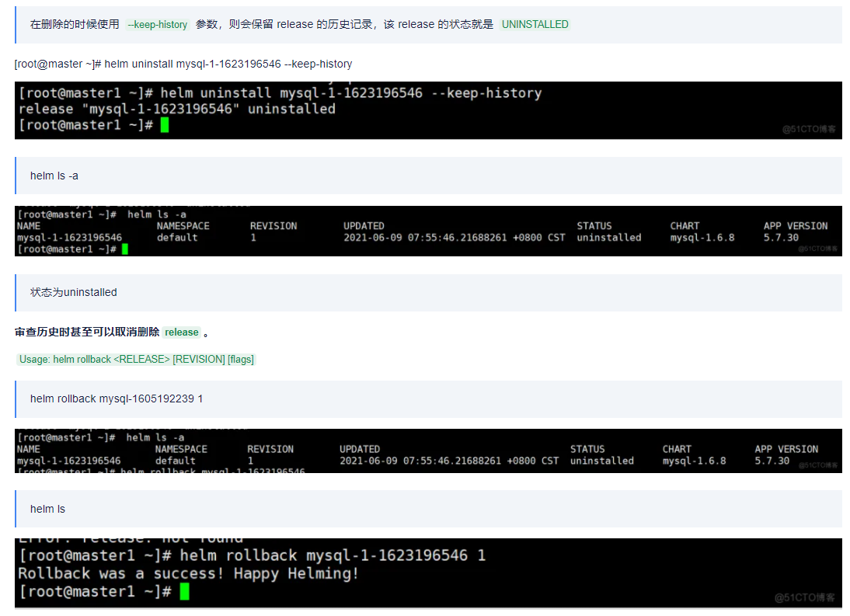This screenshot has width=850, height=616.
Task: Click the 'NAMESPACE' column header in the second terminal
Action: pyautogui.click(x=183, y=226)
